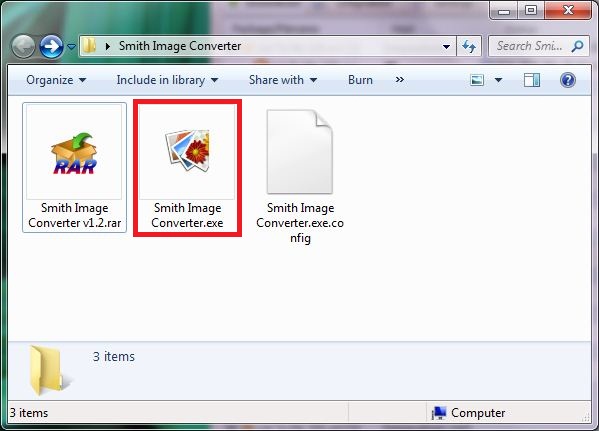
Task: Open the Include in library menu
Action: (167, 80)
